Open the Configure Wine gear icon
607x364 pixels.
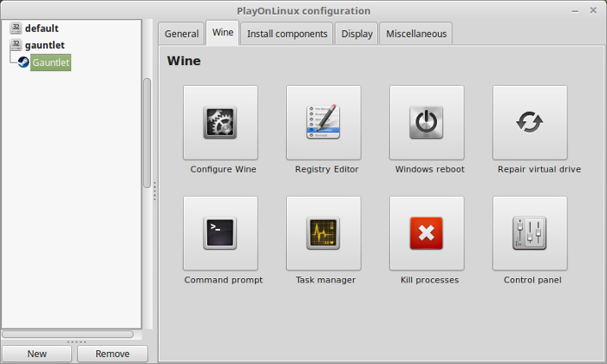point(220,122)
